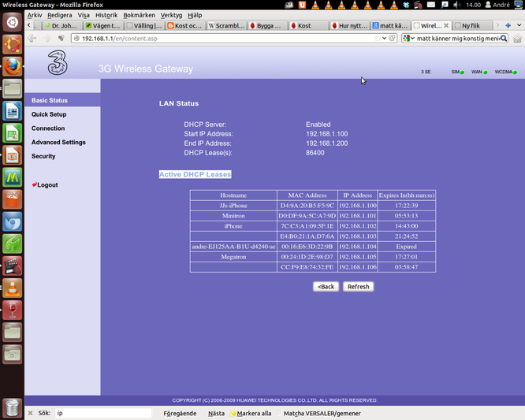Open the clapperboard video editor in the dock
Screen dimensions: 525x420
click(x=13, y=266)
